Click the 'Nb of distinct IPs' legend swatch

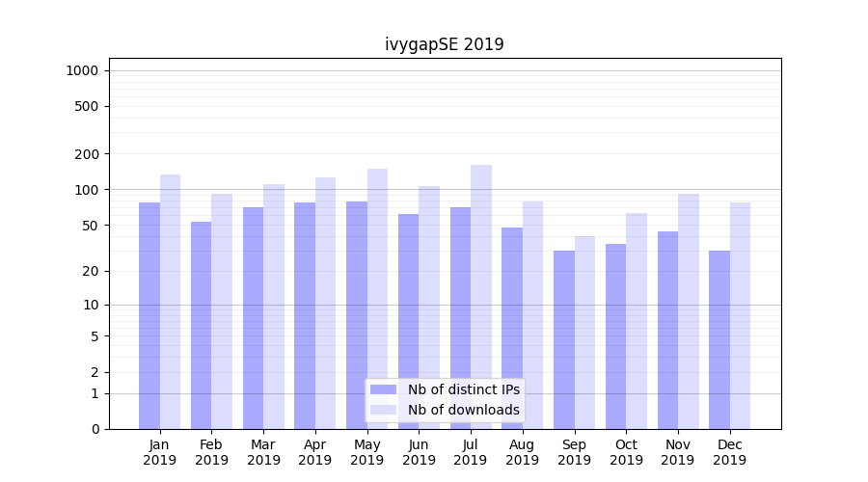383,389
